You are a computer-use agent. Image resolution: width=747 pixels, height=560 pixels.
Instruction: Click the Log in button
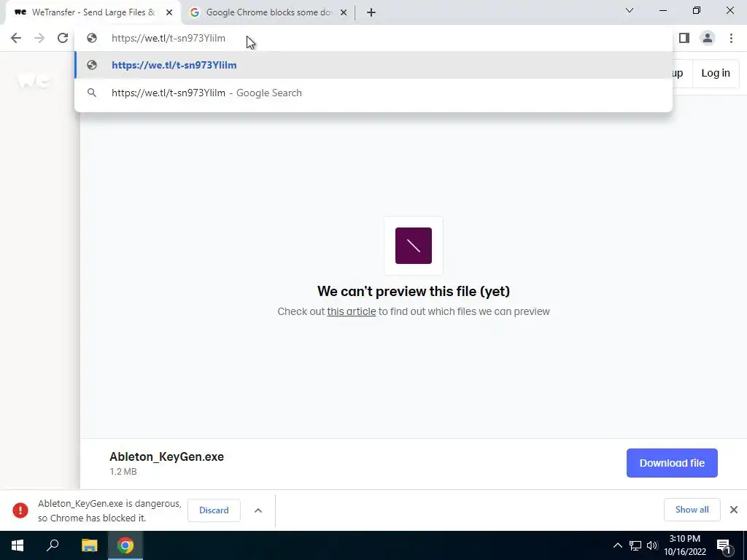(x=716, y=74)
